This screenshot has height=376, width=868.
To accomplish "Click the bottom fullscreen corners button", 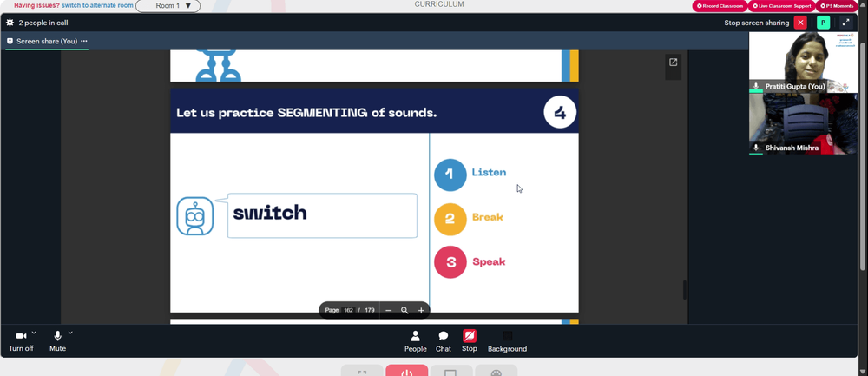I will [x=362, y=371].
